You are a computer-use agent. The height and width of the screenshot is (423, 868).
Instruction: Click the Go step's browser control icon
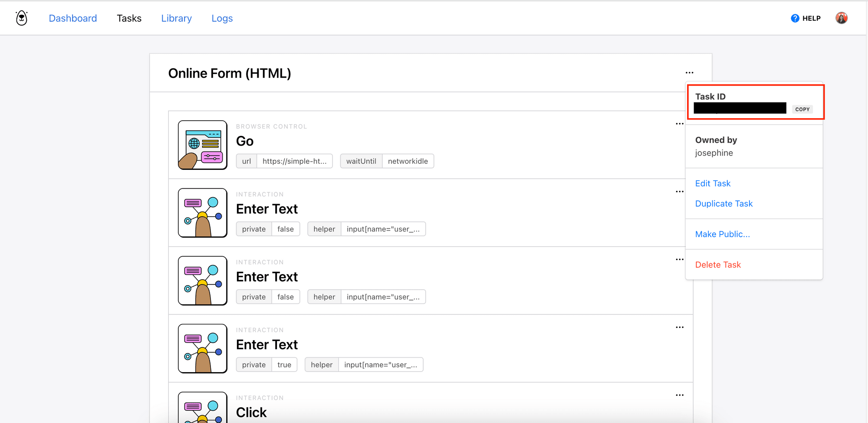point(202,145)
